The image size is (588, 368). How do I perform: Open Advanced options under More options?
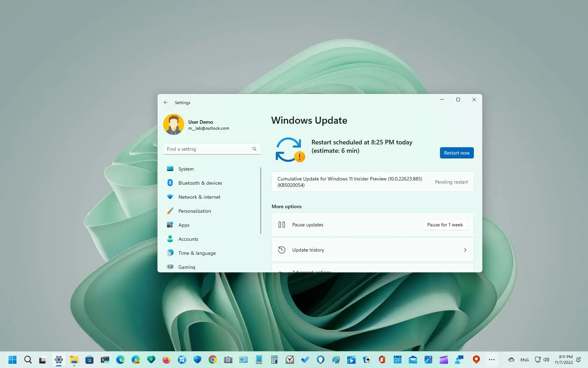372,271
